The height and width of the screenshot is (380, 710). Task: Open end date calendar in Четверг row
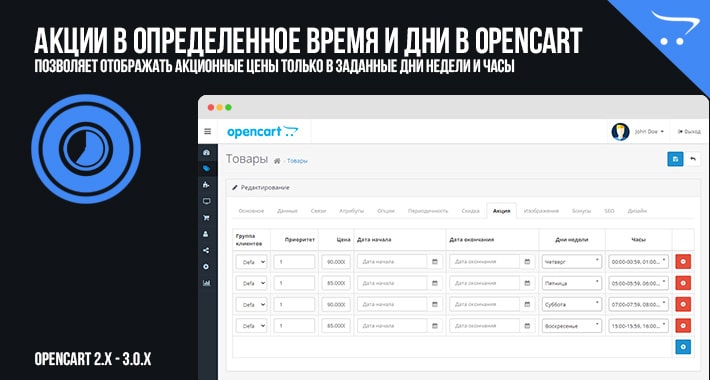click(x=527, y=261)
